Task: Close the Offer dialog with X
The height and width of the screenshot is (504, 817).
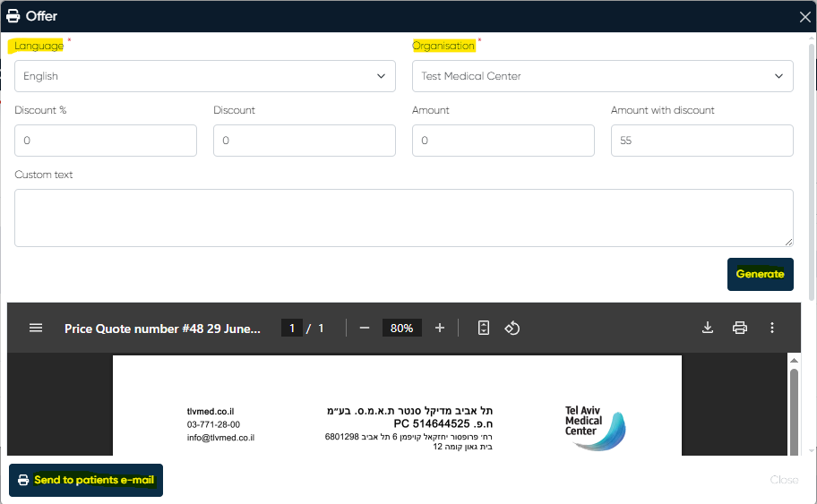Action: click(804, 16)
